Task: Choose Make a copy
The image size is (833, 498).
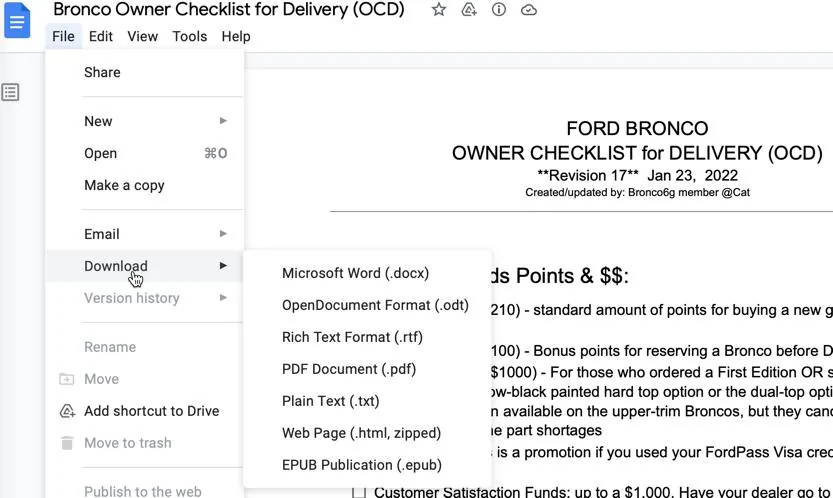Action: [x=144, y=185]
